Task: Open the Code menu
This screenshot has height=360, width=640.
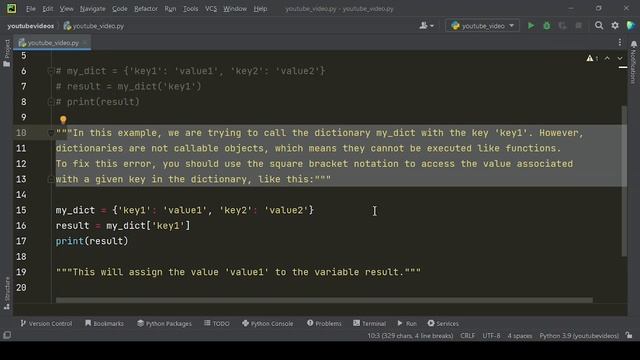Action: click(x=120, y=9)
